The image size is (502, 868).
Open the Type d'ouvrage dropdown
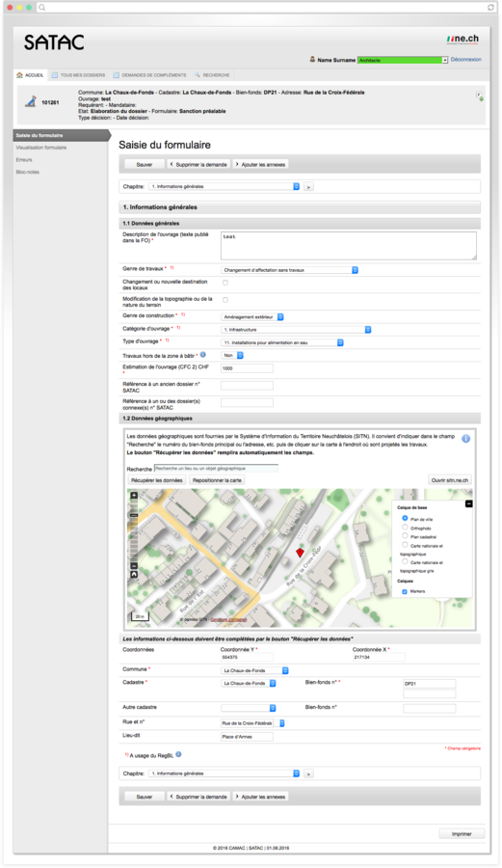click(x=282, y=342)
